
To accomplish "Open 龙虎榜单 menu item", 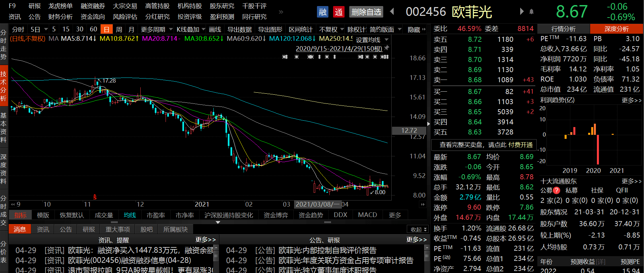I will pos(61,6).
